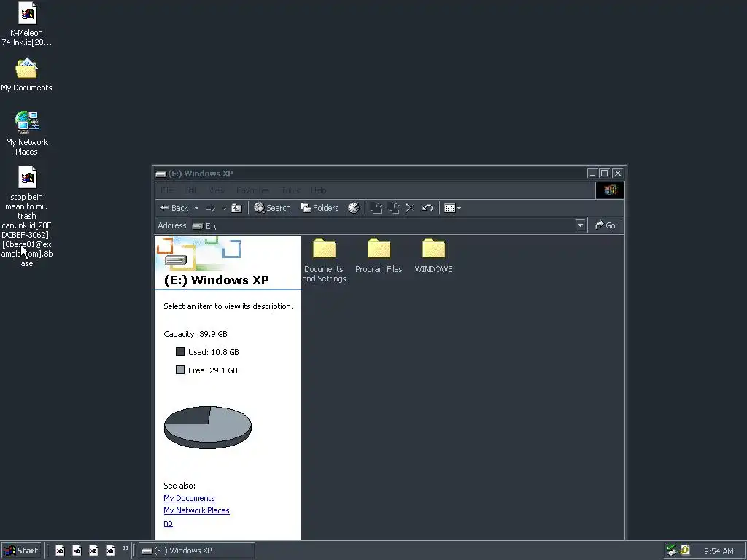This screenshot has height=560, width=747.
Task: Click the My Network Places link
Action: (x=196, y=510)
